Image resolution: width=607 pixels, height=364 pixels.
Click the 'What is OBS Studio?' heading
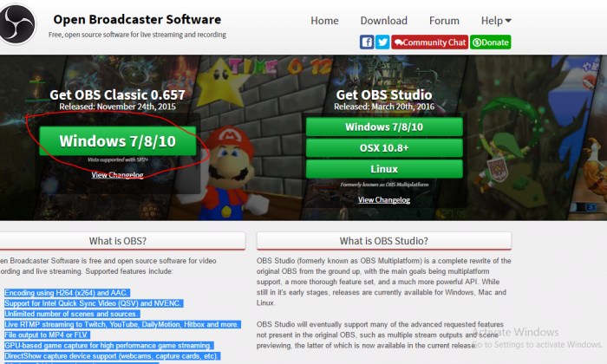tap(383, 241)
